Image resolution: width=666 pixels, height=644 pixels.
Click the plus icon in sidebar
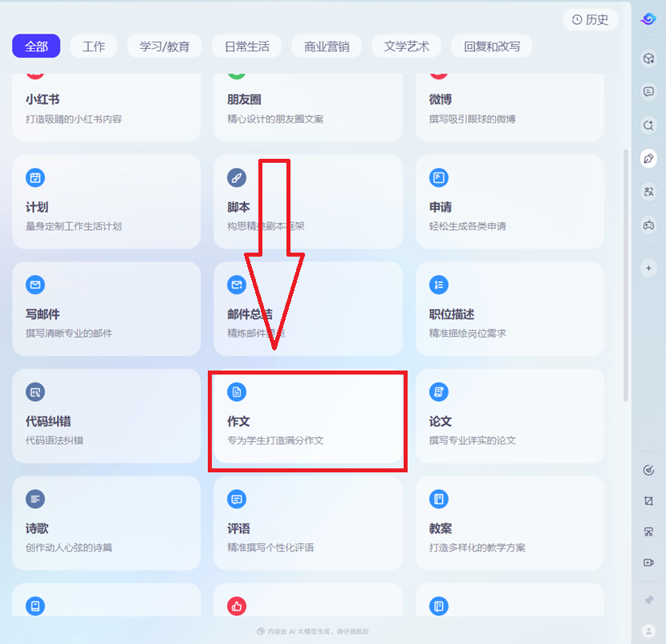tap(648, 269)
